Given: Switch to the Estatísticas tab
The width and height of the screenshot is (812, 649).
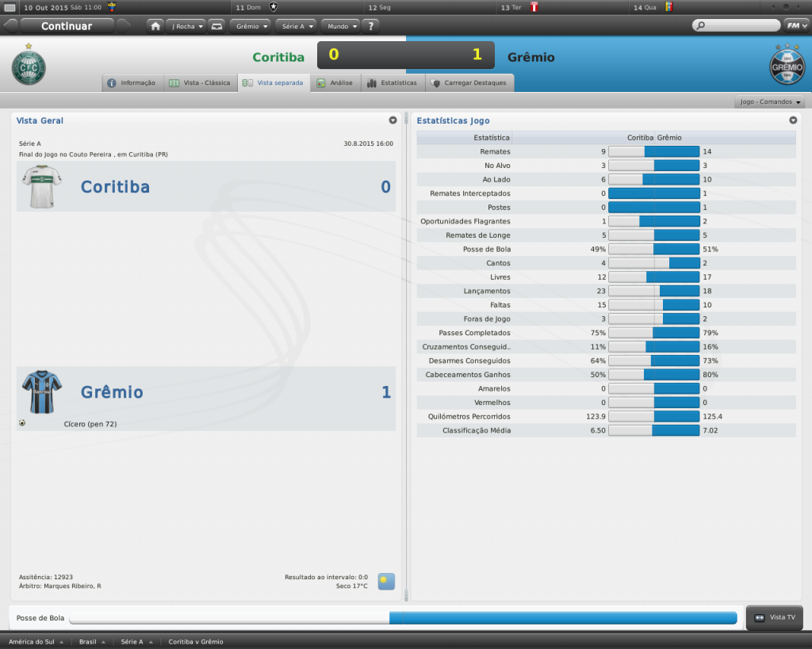Looking at the screenshot, I should [392, 82].
